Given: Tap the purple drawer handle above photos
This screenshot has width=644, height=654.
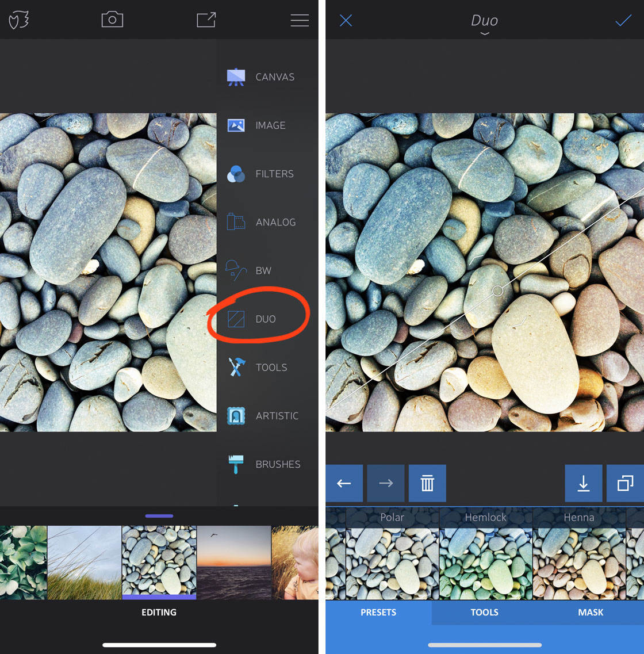Looking at the screenshot, I should pos(159,516).
